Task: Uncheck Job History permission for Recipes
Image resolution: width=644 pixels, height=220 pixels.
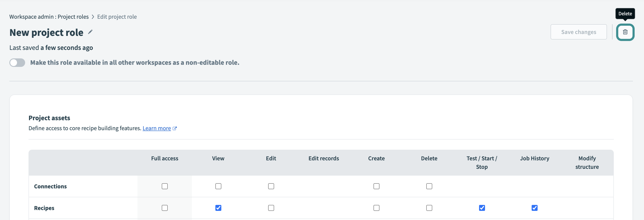Action: 534,208
